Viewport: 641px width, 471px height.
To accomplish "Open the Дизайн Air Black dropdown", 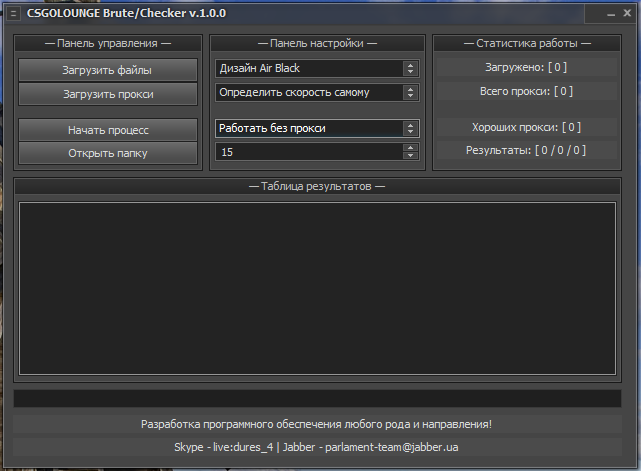I will [410, 68].
